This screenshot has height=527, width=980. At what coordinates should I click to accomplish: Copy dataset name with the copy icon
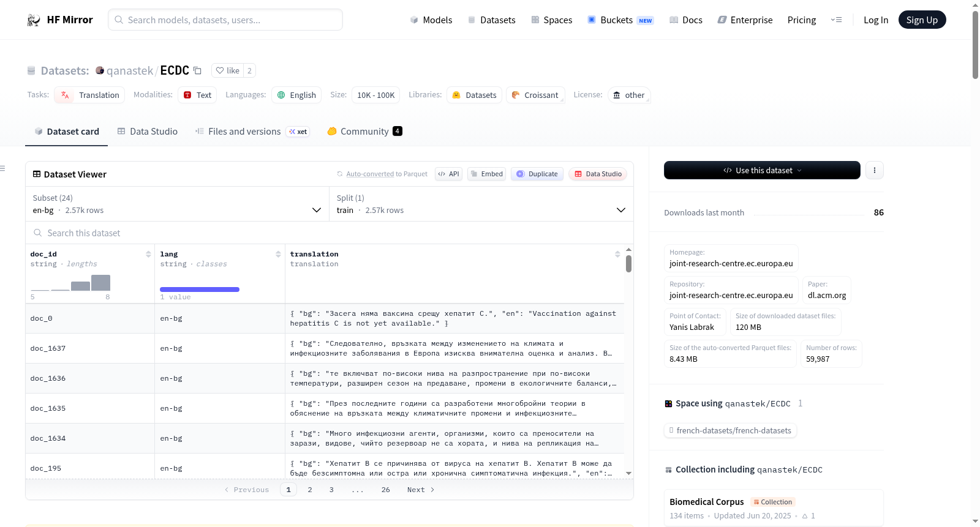(197, 70)
